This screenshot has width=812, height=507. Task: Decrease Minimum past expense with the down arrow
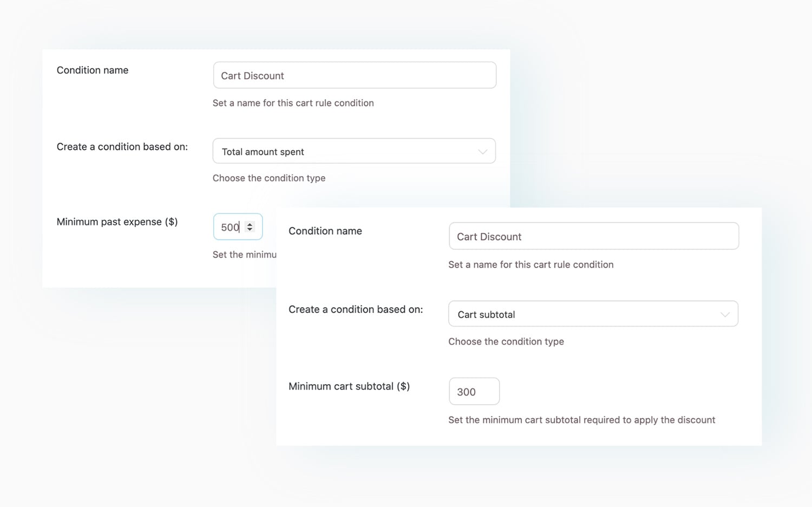[x=250, y=230]
